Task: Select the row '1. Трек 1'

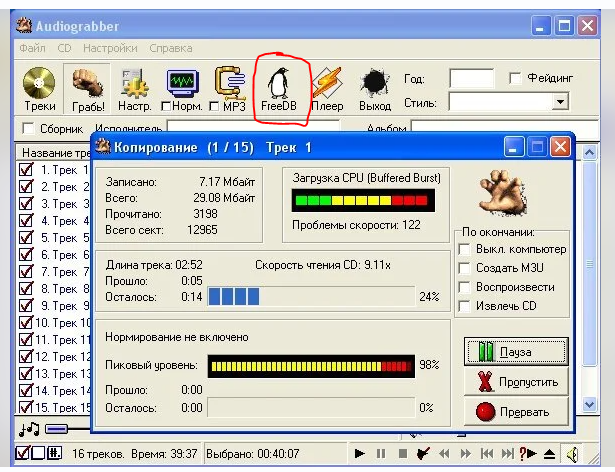Action: (54, 170)
